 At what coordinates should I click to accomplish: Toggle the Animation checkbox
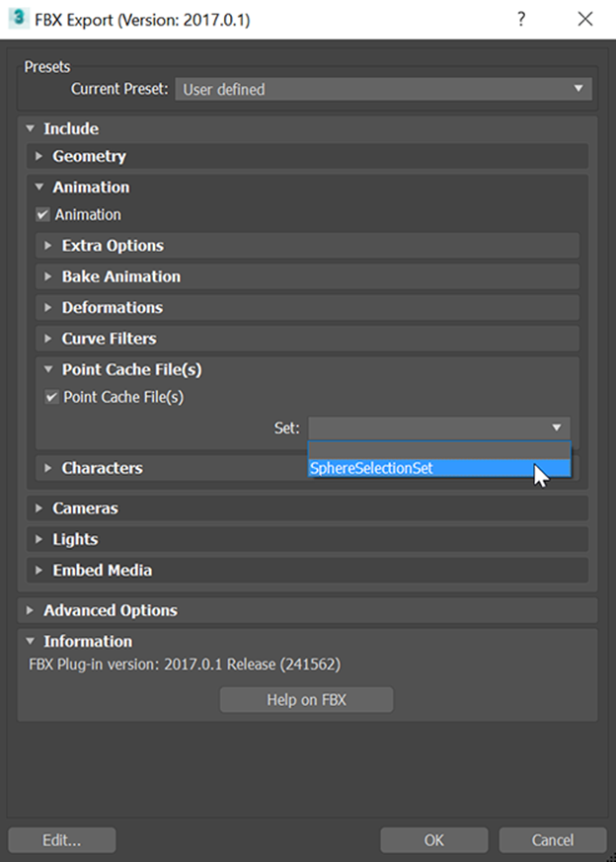pos(42,214)
